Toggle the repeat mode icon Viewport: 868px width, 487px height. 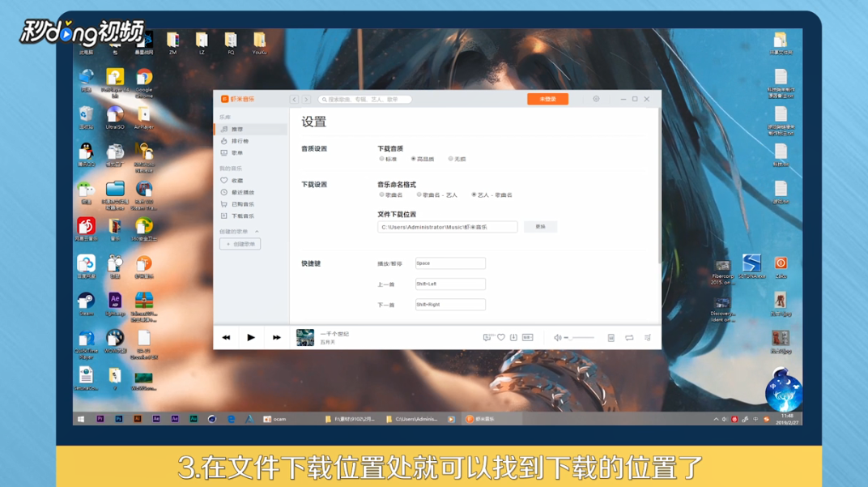pos(629,337)
